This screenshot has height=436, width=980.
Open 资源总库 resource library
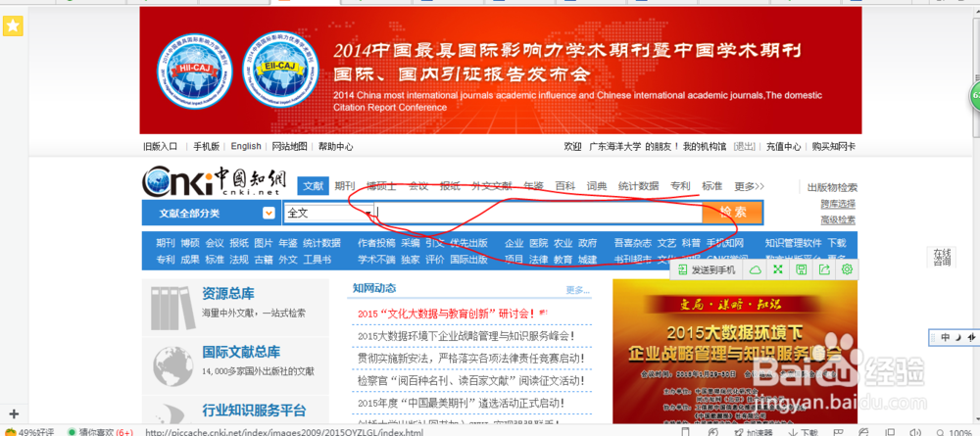(228, 294)
